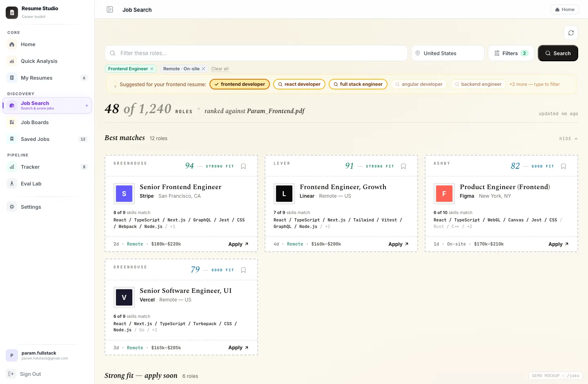Bookmark the Figma Product Engineer job

click(x=563, y=166)
